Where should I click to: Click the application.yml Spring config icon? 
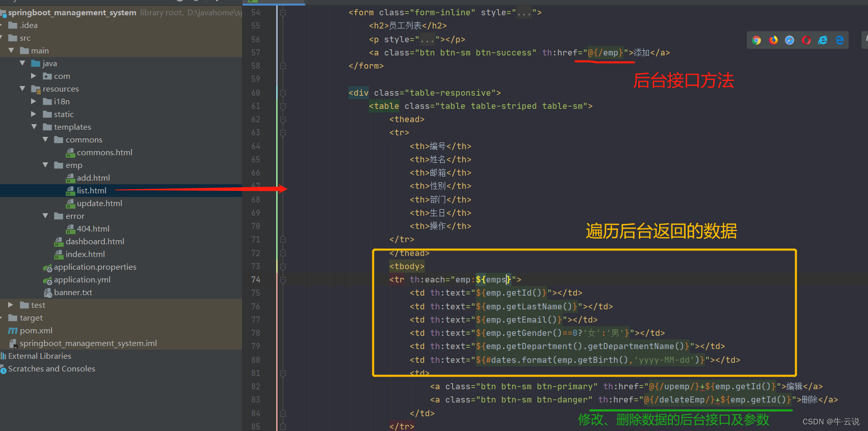pos(47,280)
